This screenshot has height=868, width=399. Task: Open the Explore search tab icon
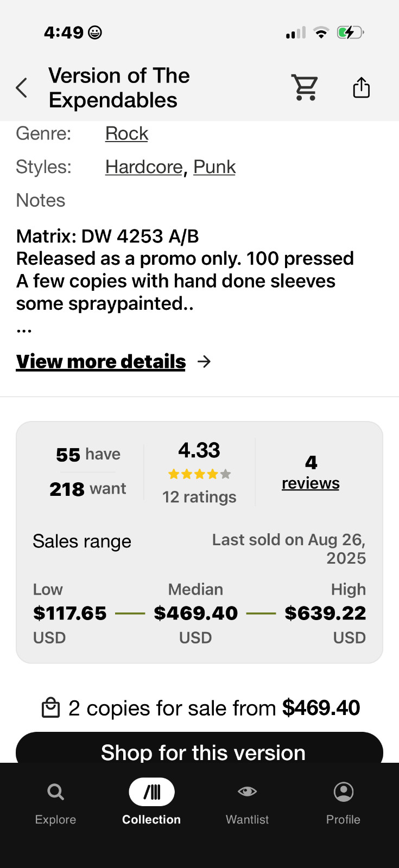pyautogui.click(x=55, y=792)
